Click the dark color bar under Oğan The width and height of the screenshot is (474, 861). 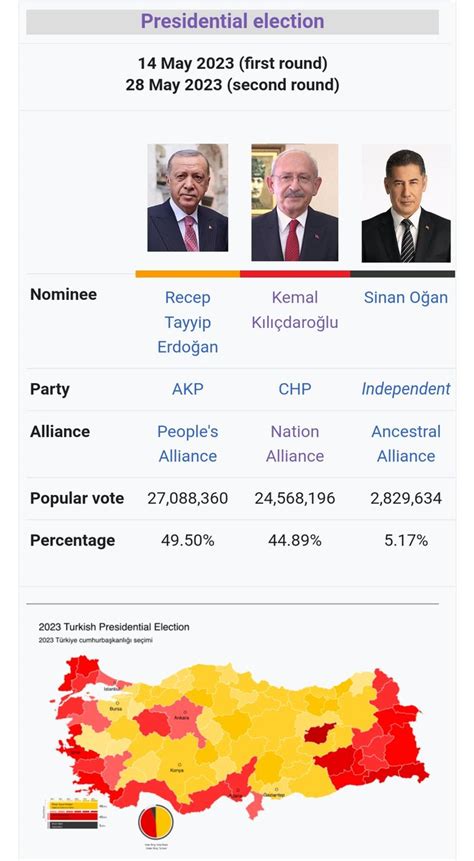tap(403, 273)
